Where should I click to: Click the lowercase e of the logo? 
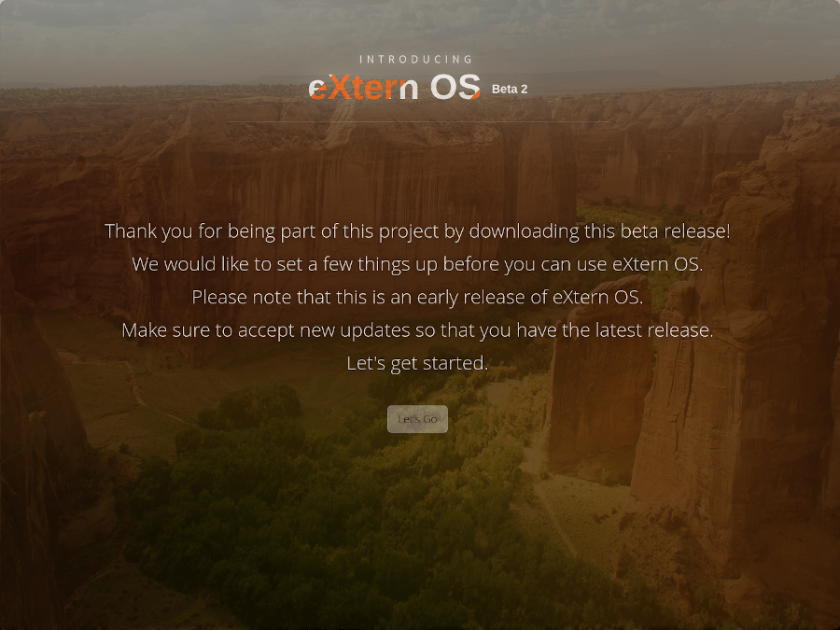point(317,90)
